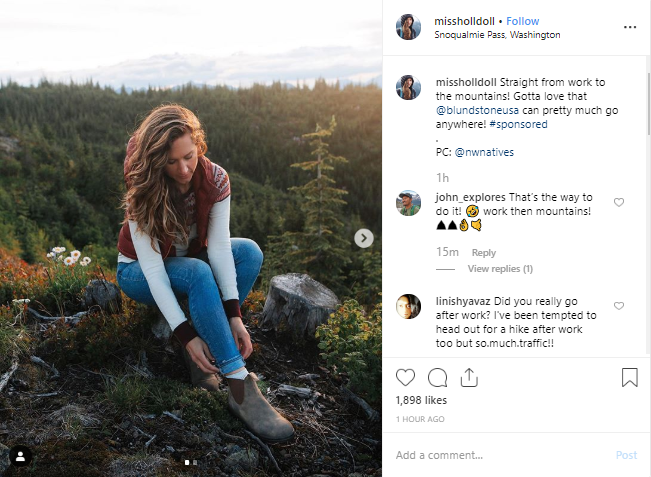Screen dimensions: 651x477
Task: Open the three-dot more options menu
Action: pyautogui.click(x=629, y=27)
